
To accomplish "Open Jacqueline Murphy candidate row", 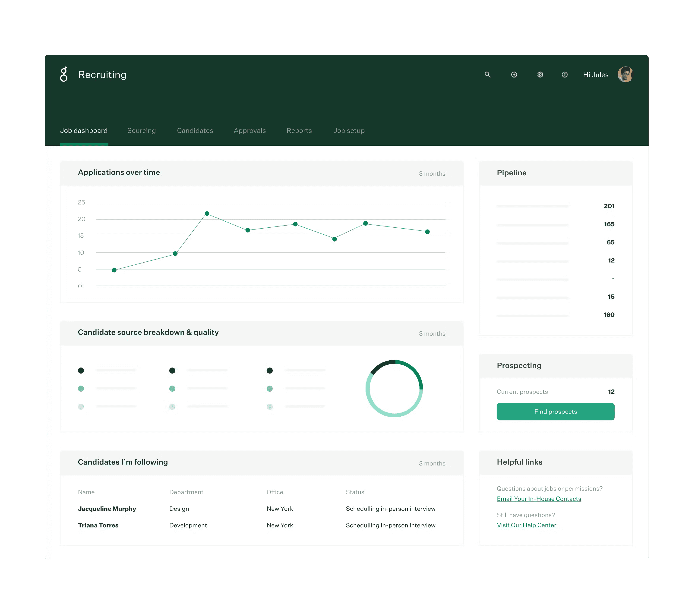I will point(107,509).
